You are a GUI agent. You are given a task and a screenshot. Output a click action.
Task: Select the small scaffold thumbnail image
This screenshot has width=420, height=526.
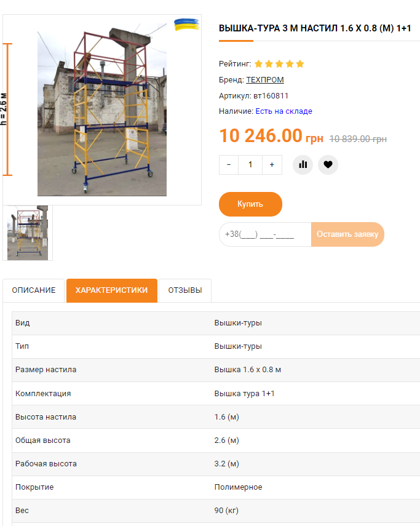pos(28,233)
